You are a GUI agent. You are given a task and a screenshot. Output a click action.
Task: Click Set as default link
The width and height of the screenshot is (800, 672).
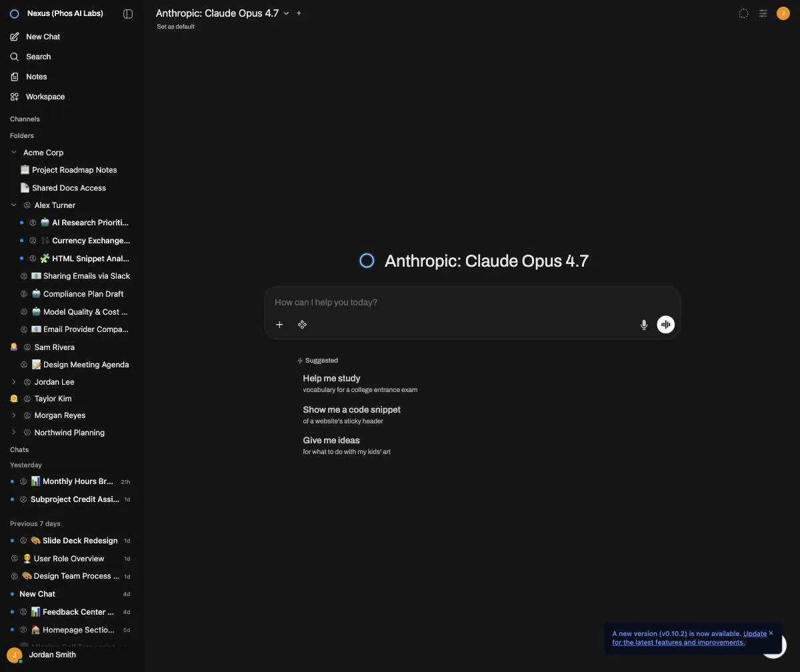176,27
